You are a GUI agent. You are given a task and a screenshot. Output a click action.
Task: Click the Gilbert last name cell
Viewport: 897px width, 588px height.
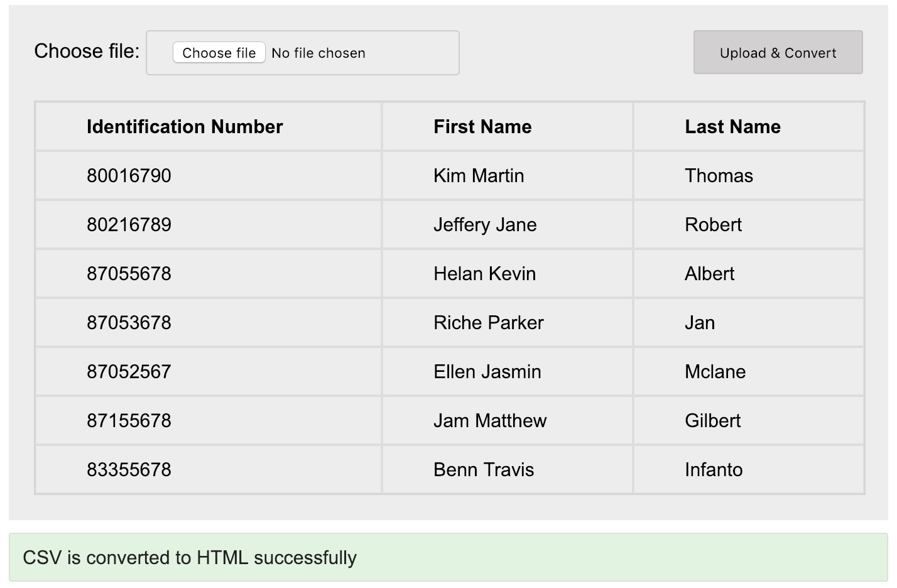point(712,421)
